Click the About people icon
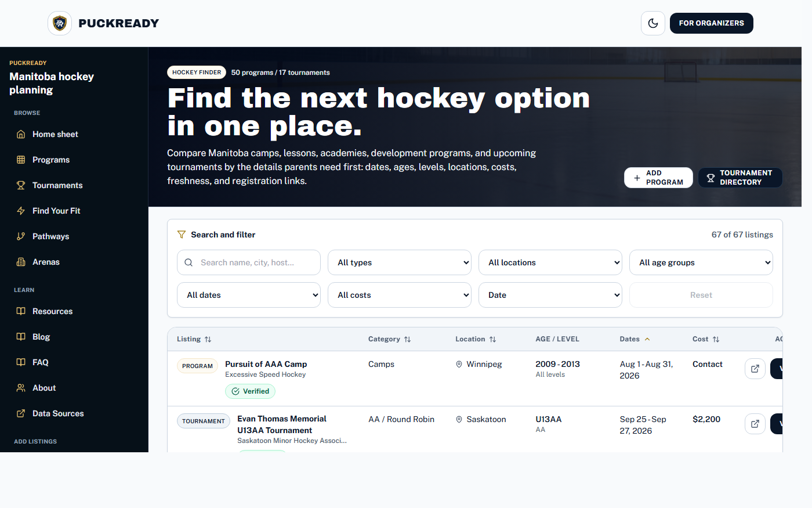This screenshot has width=812, height=508. [21, 388]
